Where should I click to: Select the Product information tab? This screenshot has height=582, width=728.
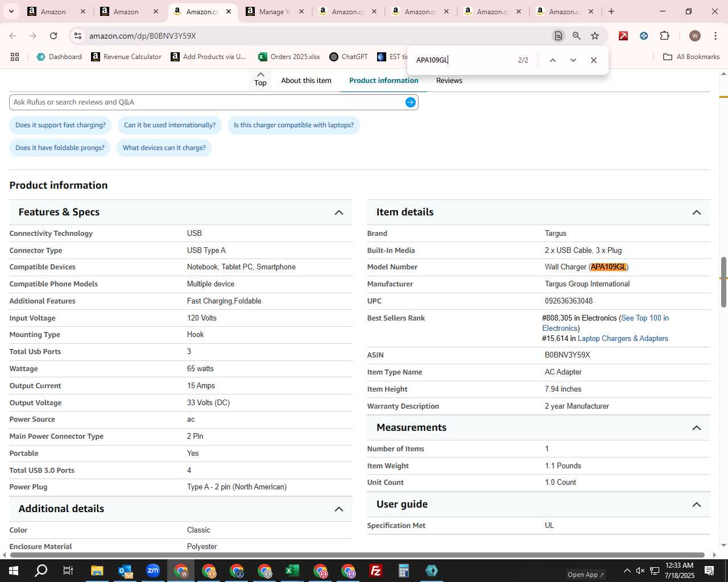pos(384,81)
